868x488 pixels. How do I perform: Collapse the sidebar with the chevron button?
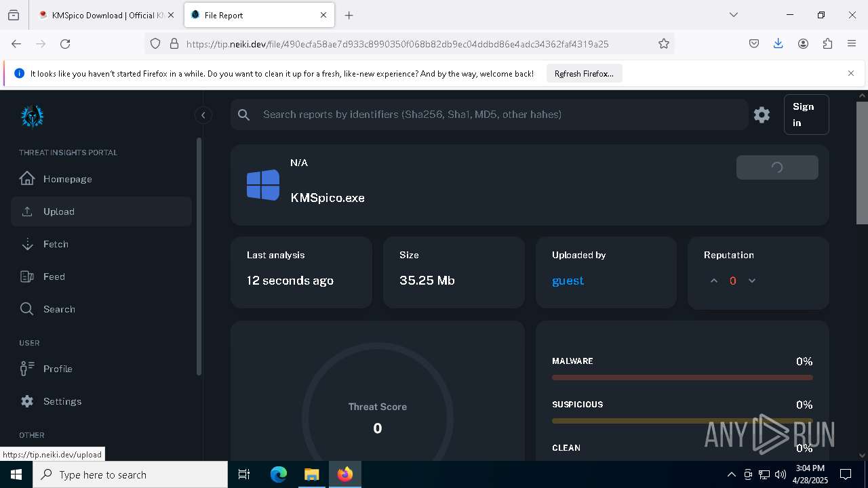[203, 115]
